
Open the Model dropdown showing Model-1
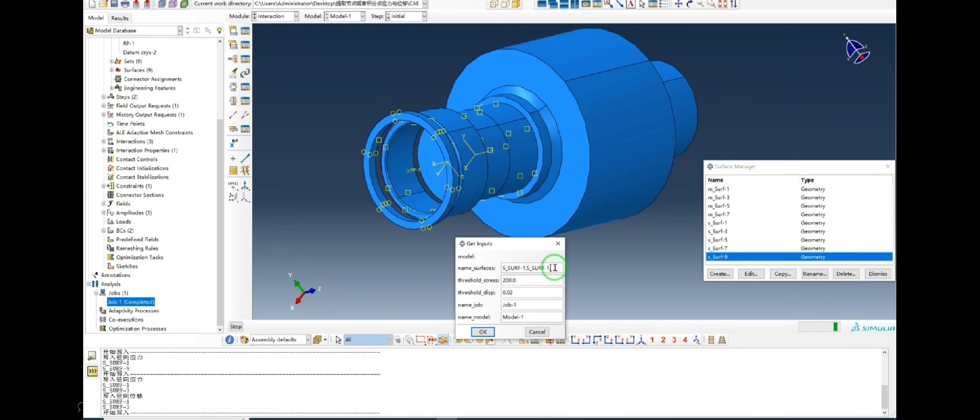tap(345, 16)
